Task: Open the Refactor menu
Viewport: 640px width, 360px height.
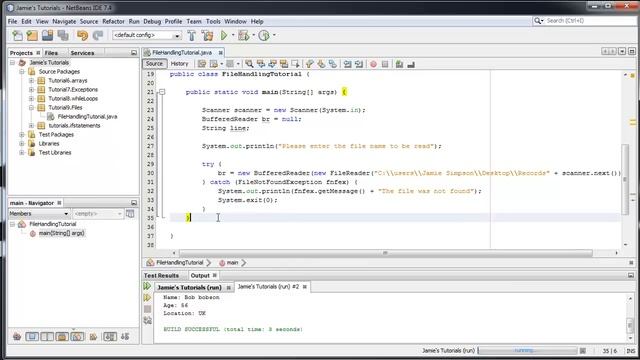Action: coord(113,21)
